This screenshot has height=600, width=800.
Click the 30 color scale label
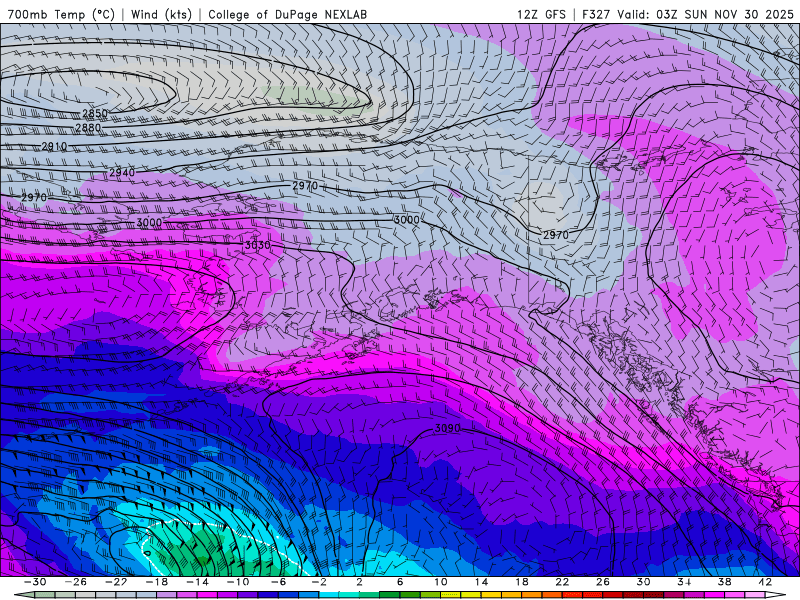point(643,582)
